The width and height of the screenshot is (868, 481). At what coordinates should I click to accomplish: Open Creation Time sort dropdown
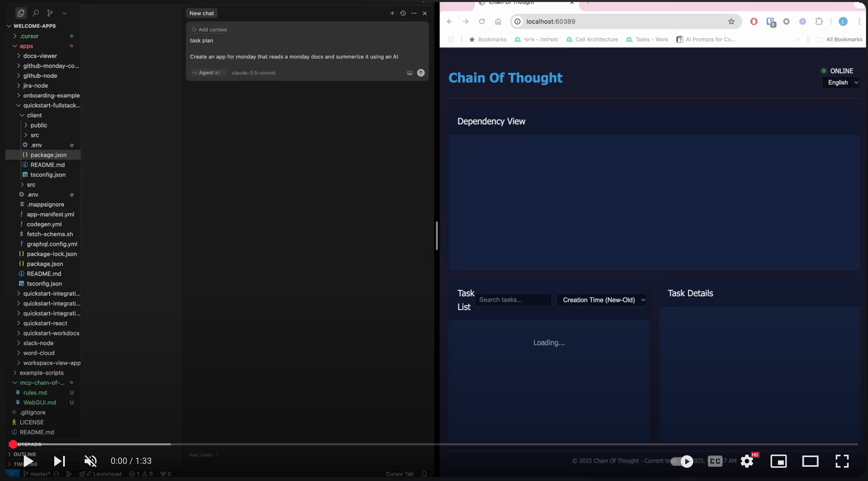tap(602, 300)
